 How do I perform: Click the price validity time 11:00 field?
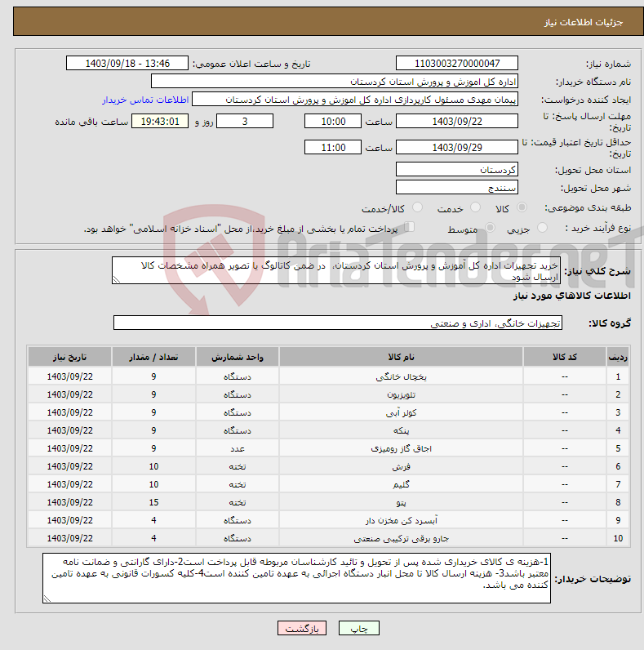point(333,147)
